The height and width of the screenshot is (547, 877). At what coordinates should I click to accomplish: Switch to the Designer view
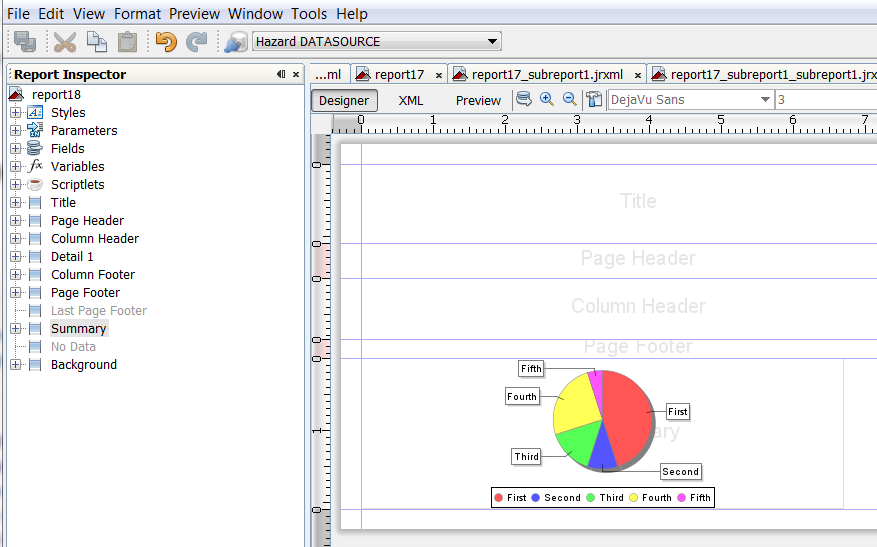pos(344,100)
